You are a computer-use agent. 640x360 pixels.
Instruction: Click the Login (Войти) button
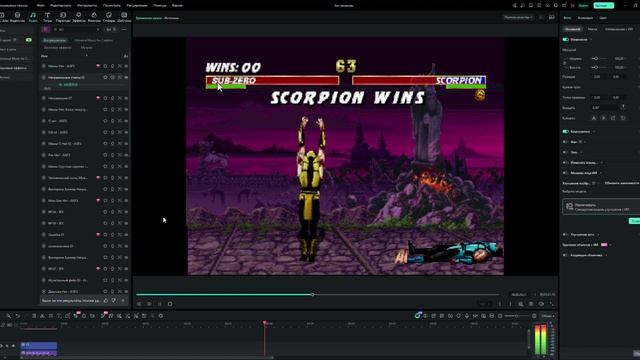click(x=584, y=5)
